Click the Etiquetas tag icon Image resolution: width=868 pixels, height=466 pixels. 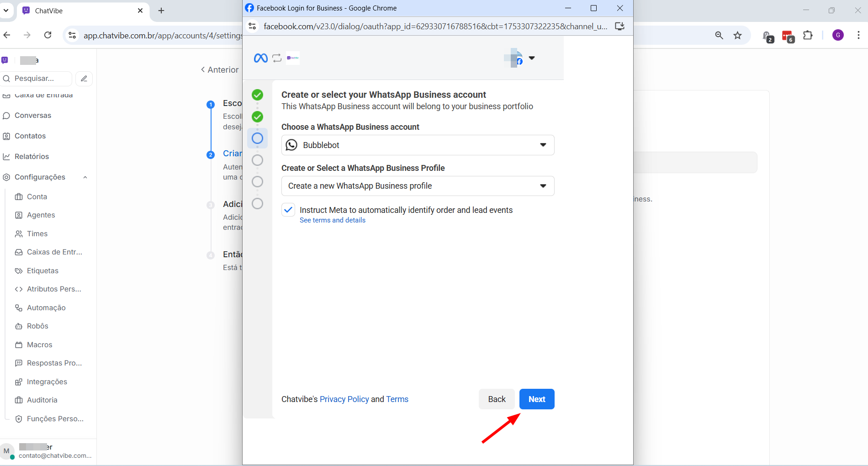click(x=19, y=271)
